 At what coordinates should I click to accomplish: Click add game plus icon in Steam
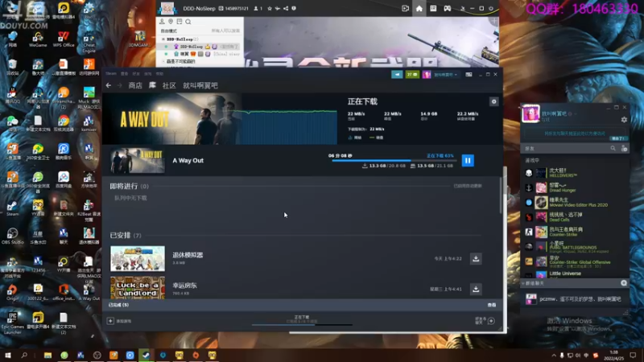[110, 321]
